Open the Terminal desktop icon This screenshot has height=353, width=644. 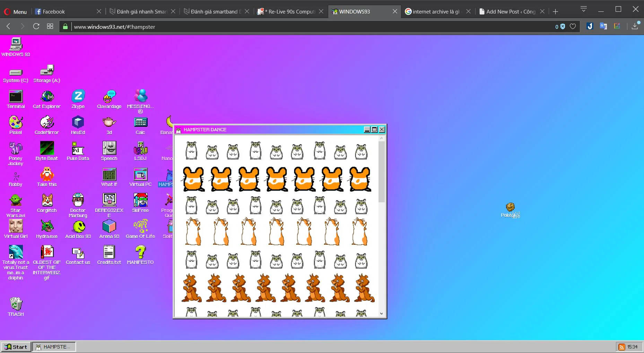(x=16, y=99)
